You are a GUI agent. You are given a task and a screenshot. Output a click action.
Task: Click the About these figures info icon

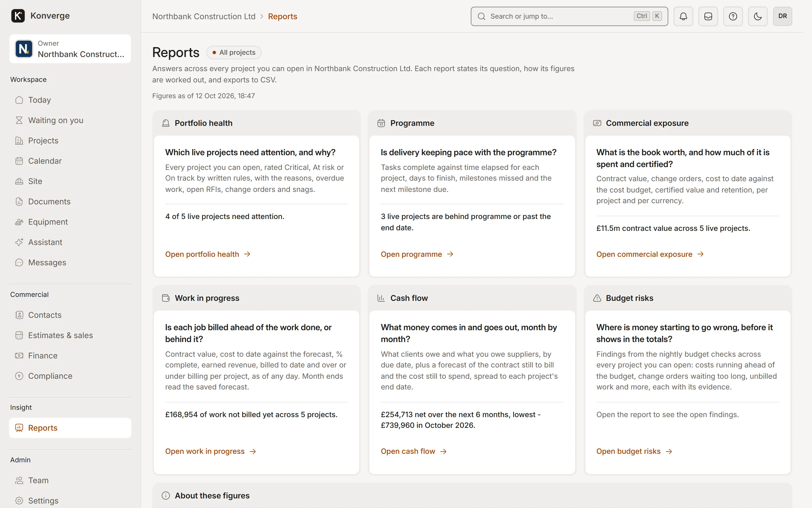(x=166, y=496)
